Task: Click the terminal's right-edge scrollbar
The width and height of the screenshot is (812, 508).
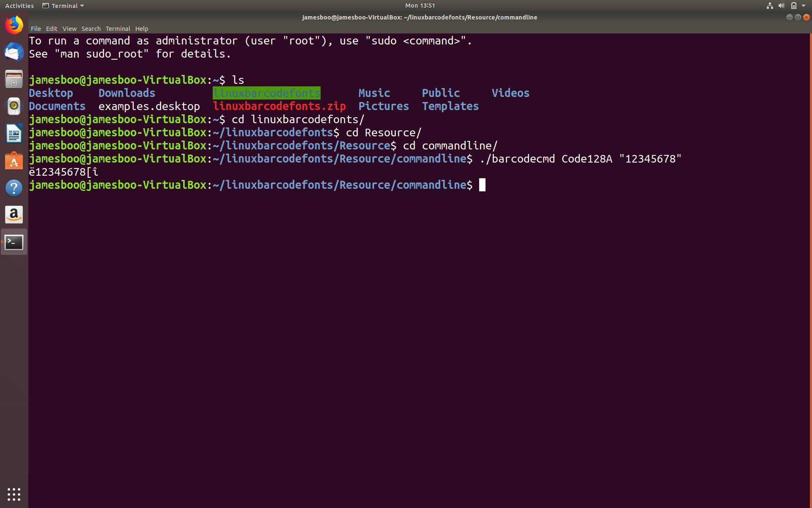Action: click(x=810, y=271)
